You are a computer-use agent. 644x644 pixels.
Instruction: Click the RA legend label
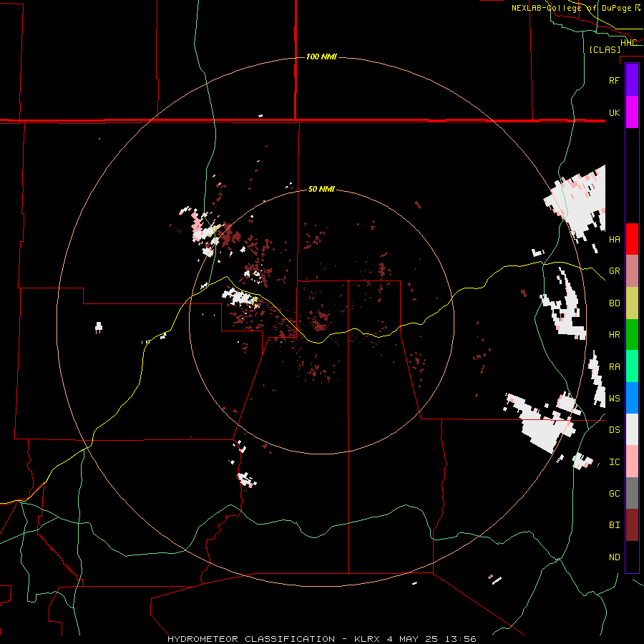614,367
